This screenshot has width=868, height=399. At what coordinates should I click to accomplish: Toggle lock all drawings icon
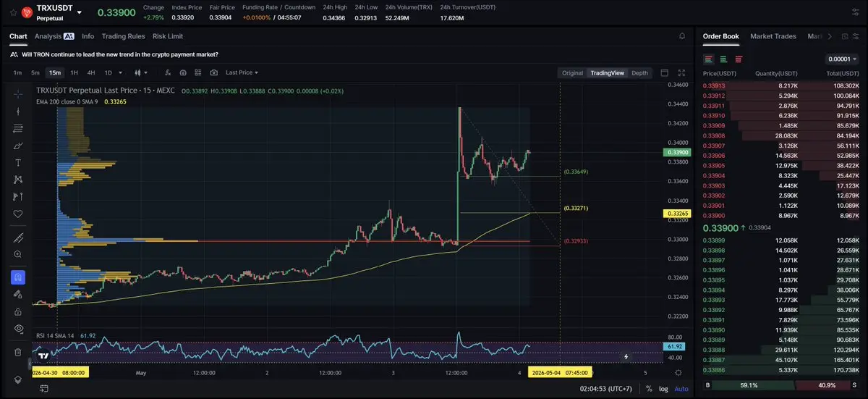click(18, 311)
